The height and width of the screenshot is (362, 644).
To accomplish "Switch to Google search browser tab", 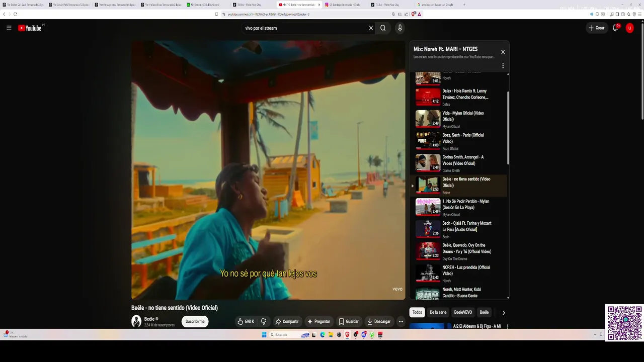I will (438, 5).
